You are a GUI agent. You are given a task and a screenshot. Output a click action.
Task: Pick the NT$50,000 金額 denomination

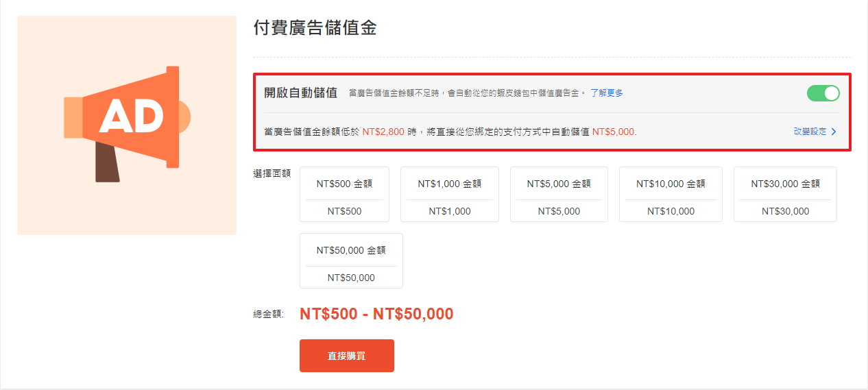(351, 260)
